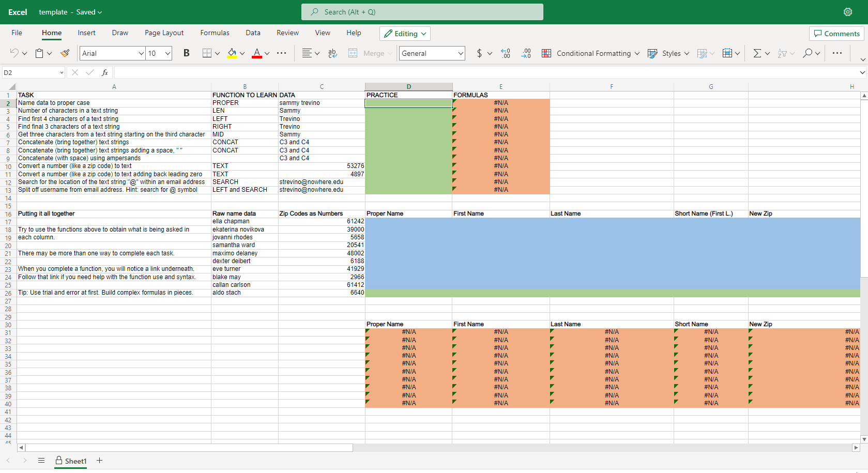This screenshot has height=473, width=868.
Task: Click the Insert cells icon
Action: click(x=727, y=53)
